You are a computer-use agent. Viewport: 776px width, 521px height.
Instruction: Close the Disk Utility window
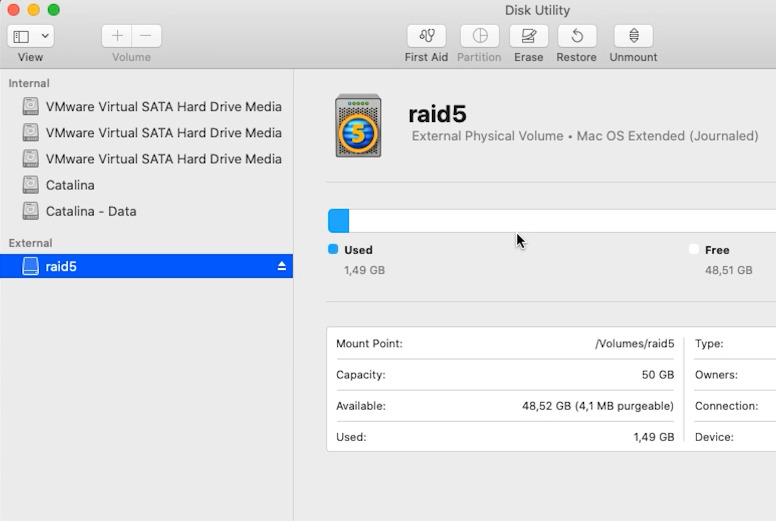point(13,9)
